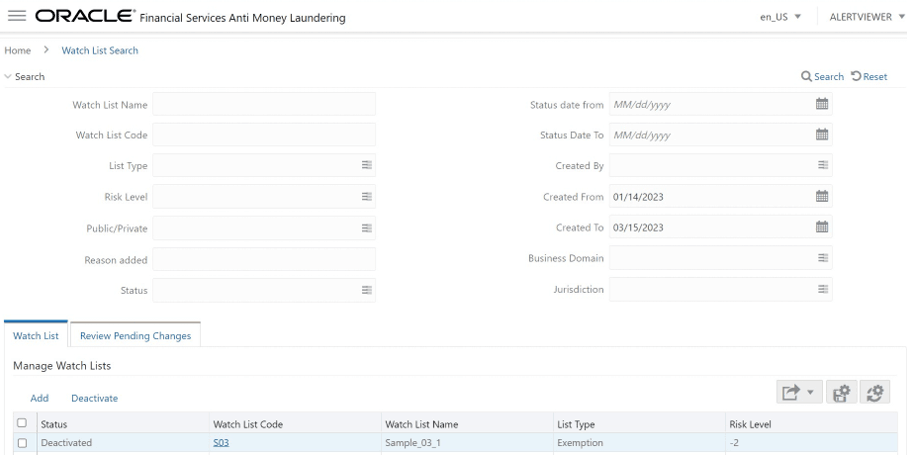The image size is (907, 456).
Task: Open the Created By selection list icon
Action: pyautogui.click(x=823, y=166)
